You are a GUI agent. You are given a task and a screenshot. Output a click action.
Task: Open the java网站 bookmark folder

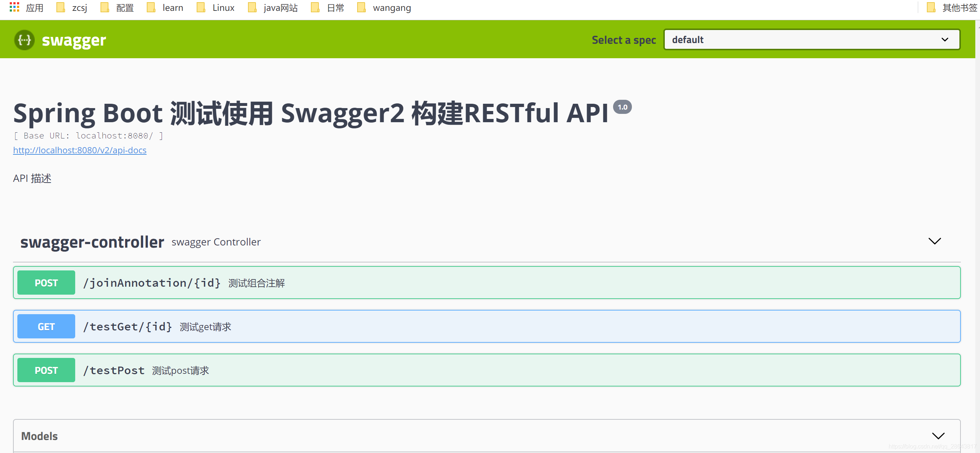coord(273,8)
